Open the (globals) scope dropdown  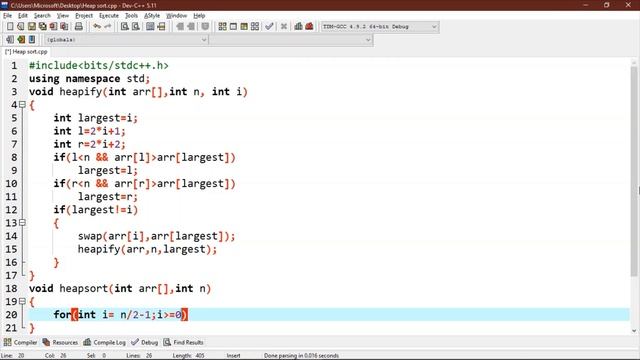pos(126,40)
